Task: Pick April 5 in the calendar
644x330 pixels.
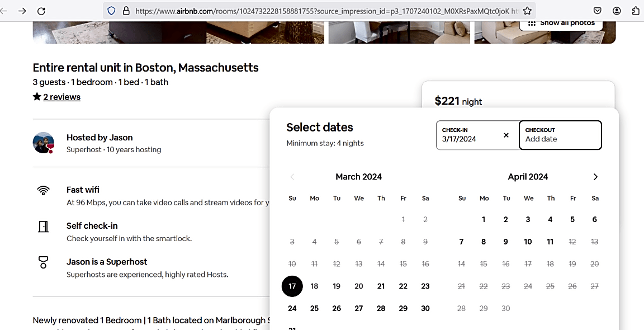Action: pyautogui.click(x=572, y=219)
